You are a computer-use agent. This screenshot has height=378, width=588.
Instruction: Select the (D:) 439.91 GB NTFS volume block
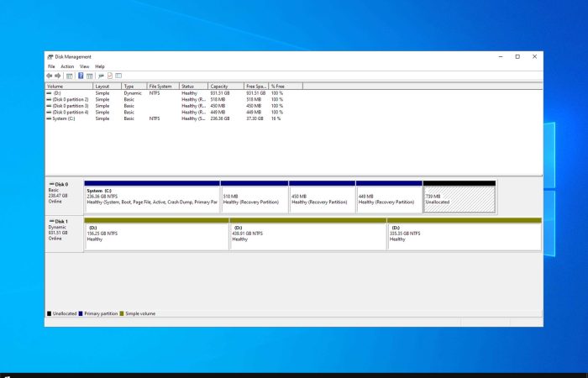tap(308, 234)
